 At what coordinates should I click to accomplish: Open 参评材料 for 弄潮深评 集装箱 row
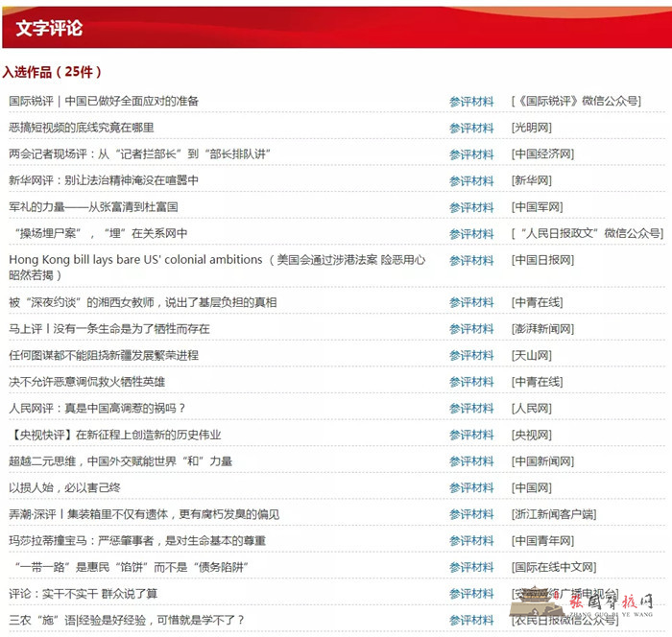pos(471,514)
